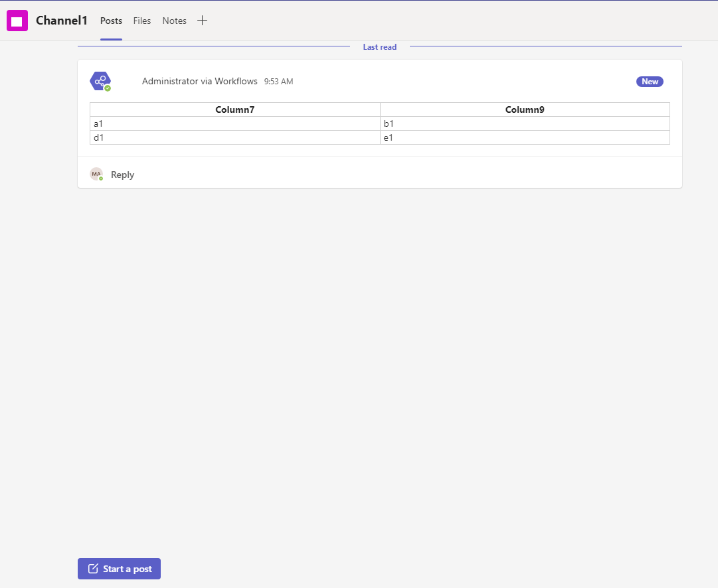The image size is (718, 588).
Task: Select the Channel1 title text
Action: 61,21
